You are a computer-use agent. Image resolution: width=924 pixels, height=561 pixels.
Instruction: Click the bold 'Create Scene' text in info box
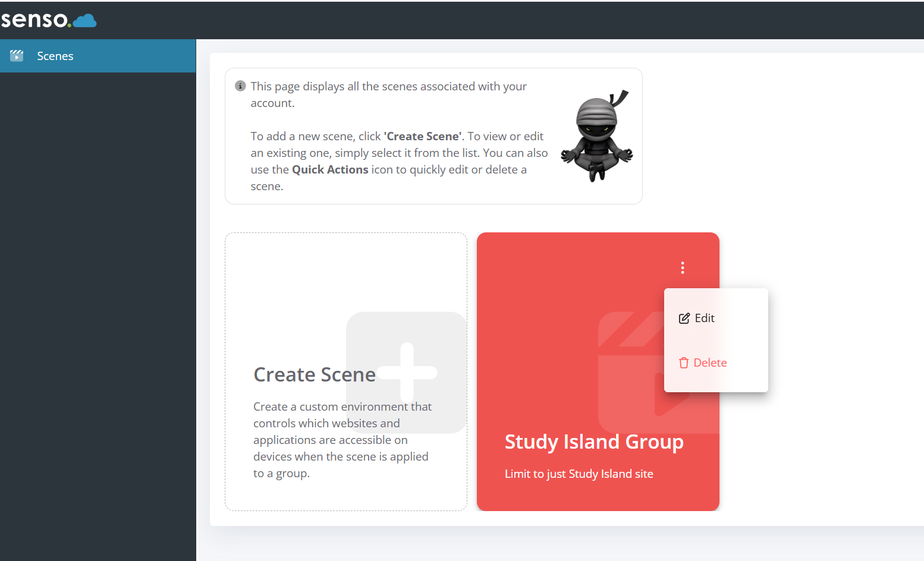pos(423,136)
